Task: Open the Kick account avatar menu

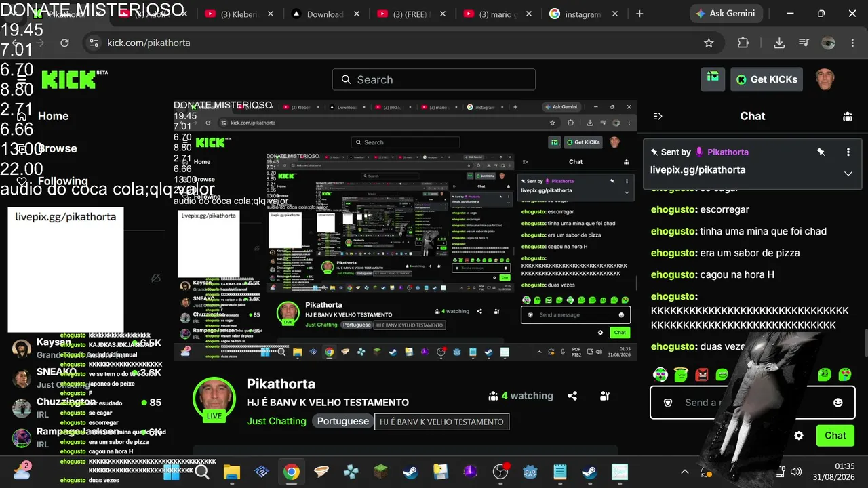Action: point(825,79)
